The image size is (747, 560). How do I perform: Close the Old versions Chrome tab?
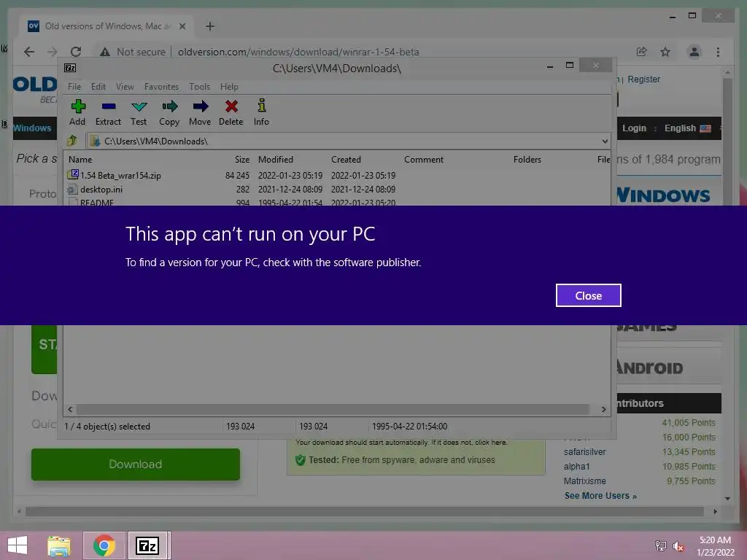click(x=182, y=26)
